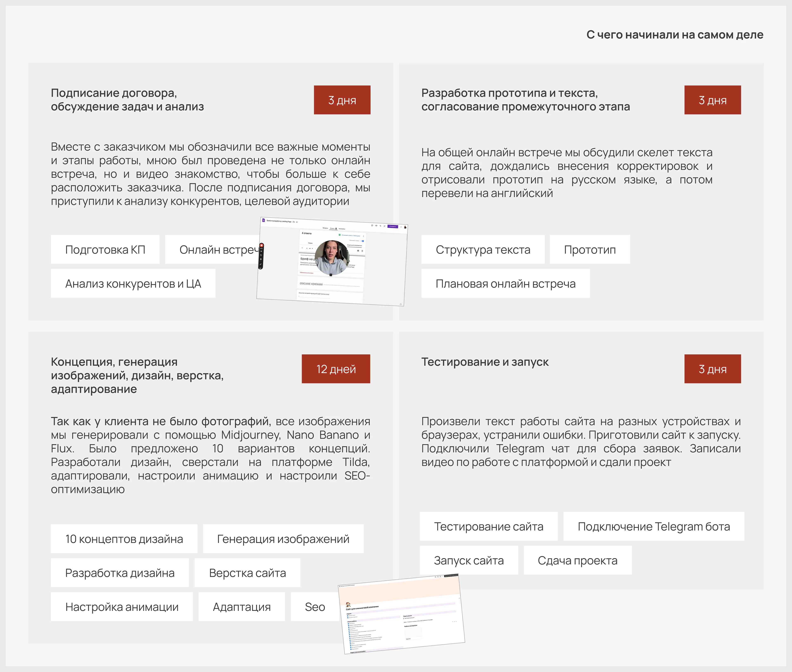Click the undo arrow in the Forms toolbar

(380, 226)
